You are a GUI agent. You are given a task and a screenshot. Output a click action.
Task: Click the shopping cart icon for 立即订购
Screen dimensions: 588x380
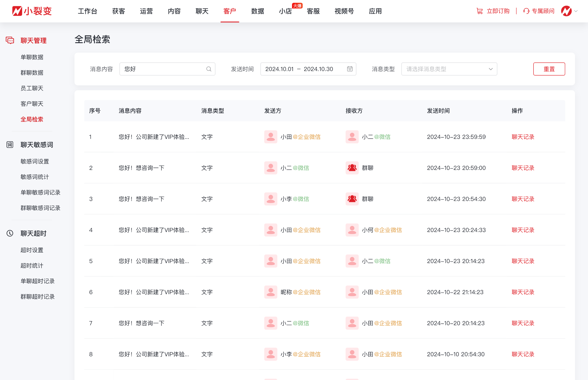(x=480, y=11)
